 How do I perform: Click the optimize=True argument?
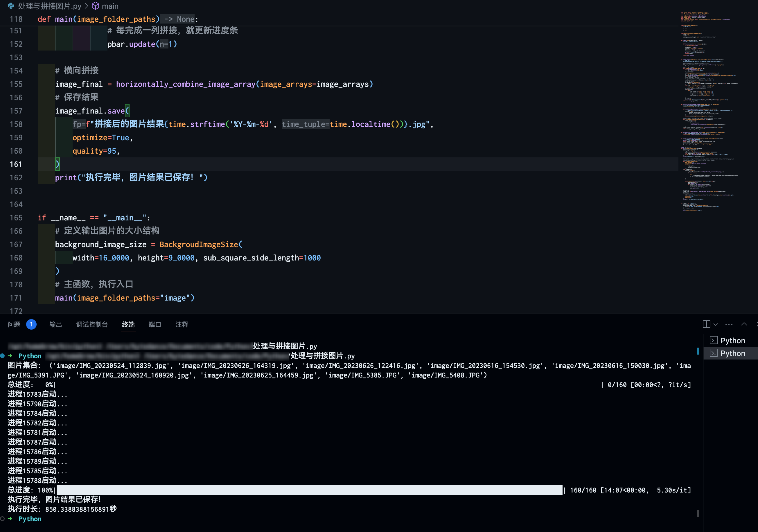click(x=101, y=138)
